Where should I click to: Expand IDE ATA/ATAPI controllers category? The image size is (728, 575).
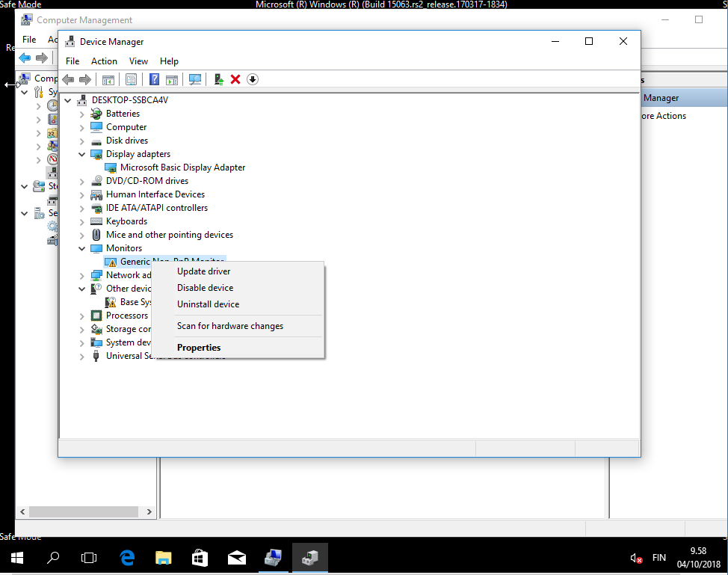[81, 209]
